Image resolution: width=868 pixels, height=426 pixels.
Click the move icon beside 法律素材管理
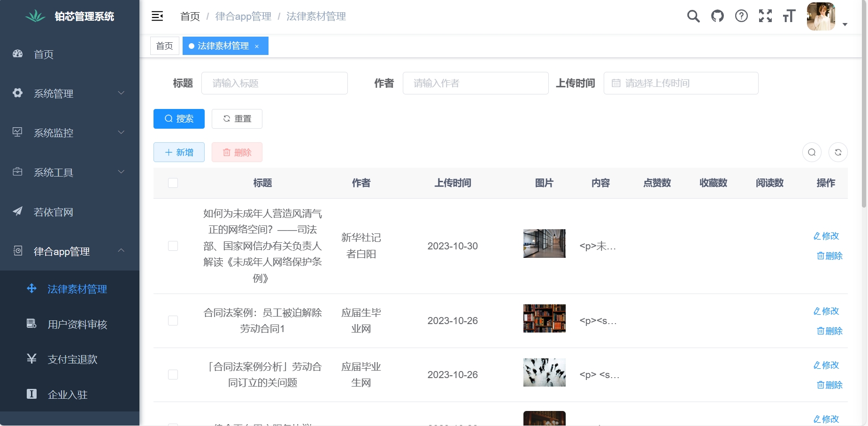tap(32, 288)
